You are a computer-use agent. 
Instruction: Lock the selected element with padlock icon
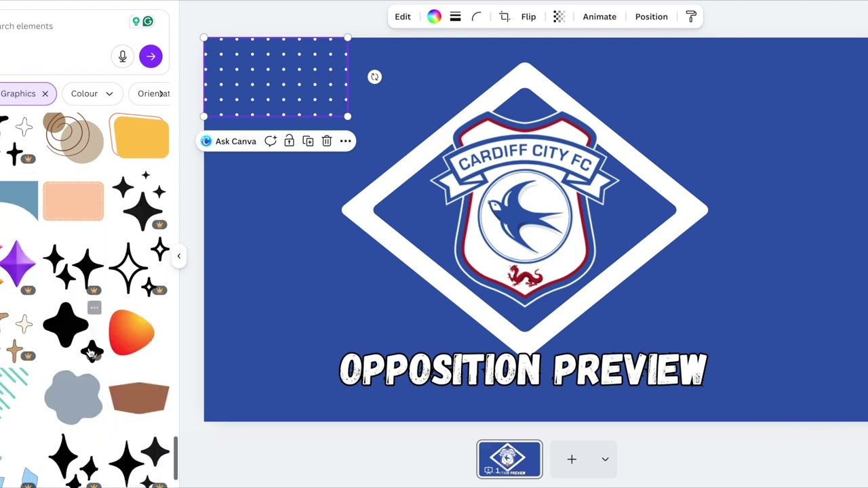[x=290, y=141]
